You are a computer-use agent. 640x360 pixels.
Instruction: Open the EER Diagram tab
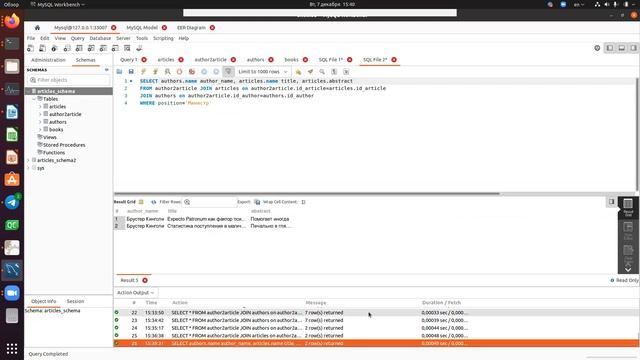191,28
